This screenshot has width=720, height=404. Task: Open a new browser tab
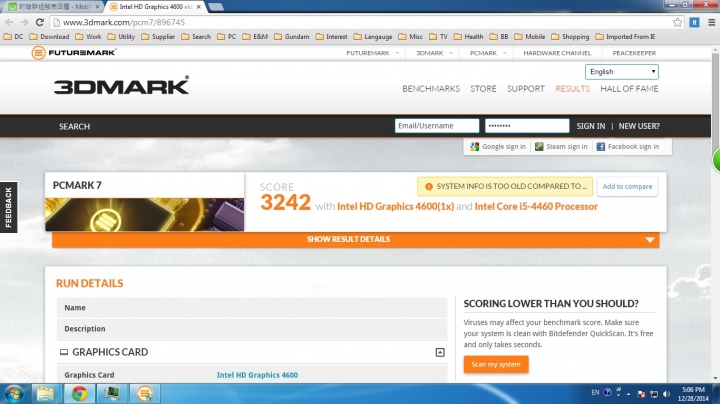[216, 7]
